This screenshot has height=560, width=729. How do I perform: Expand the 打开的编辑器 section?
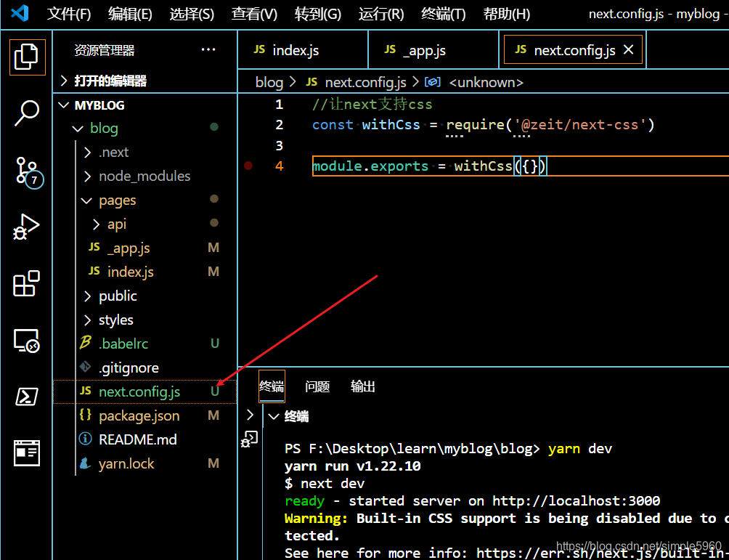[64, 81]
